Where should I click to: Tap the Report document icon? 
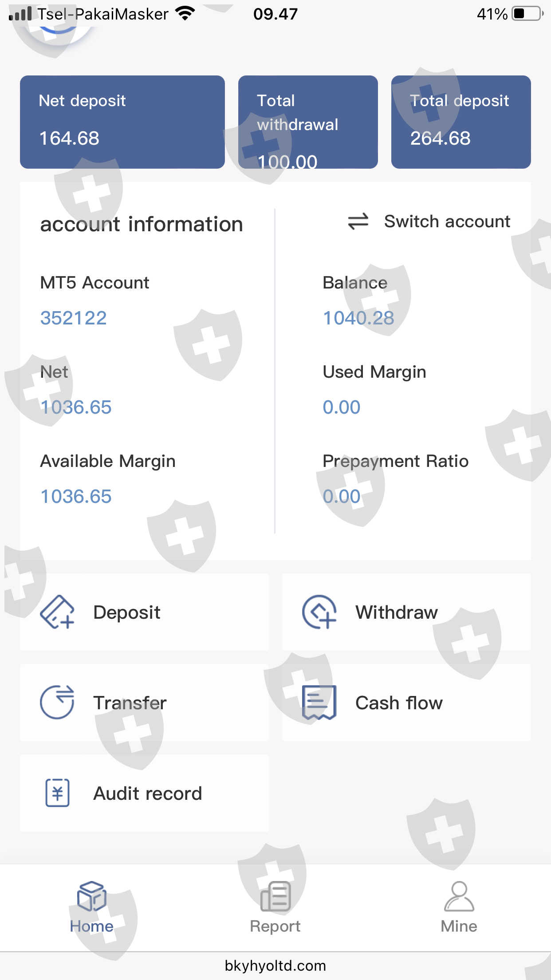tap(275, 896)
